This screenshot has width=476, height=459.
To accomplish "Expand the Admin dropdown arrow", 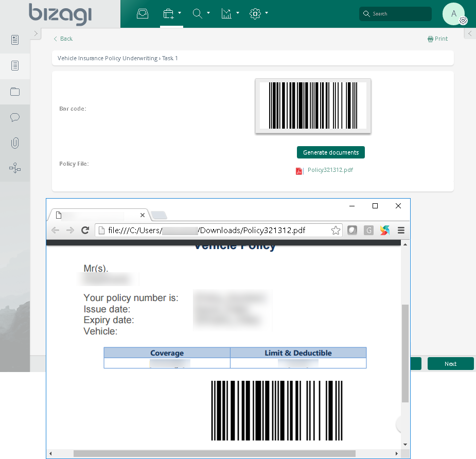I will (x=267, y=13).
